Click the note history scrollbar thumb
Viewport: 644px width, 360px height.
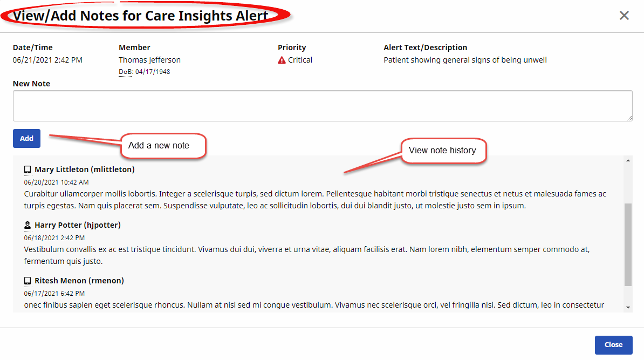(628, 244)
